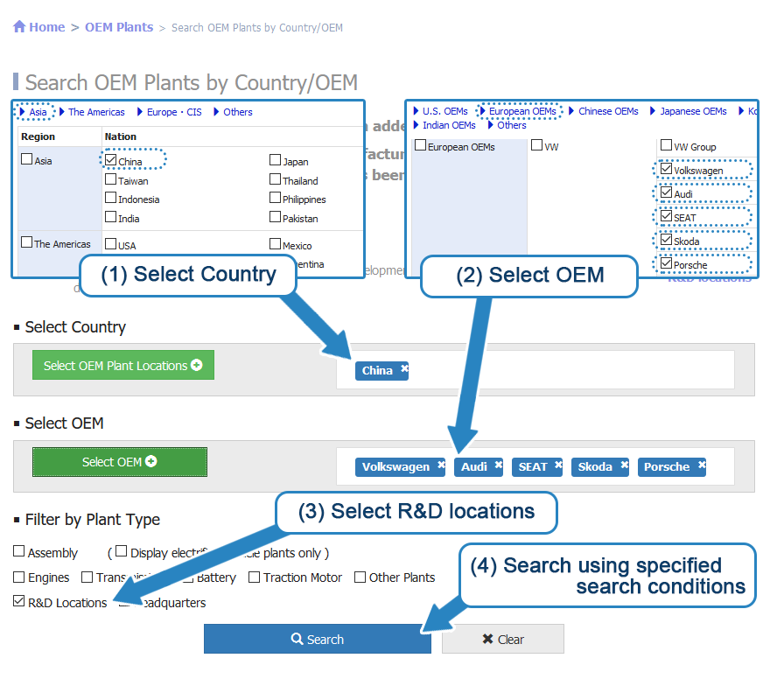Click the green Select OEM button
Image resolution: width=770 pixels, height=700 pixels.
120,462
